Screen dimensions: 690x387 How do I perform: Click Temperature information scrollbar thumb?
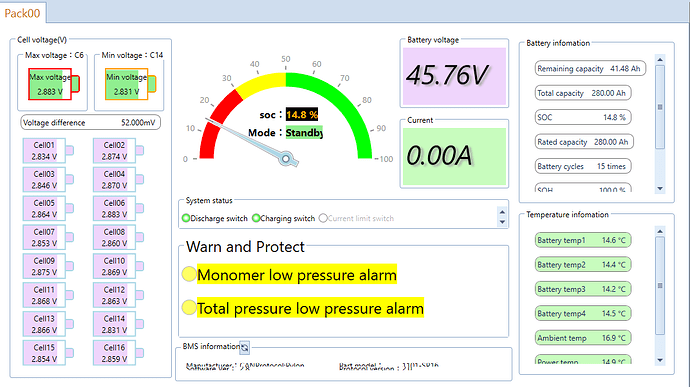(660, 286)
